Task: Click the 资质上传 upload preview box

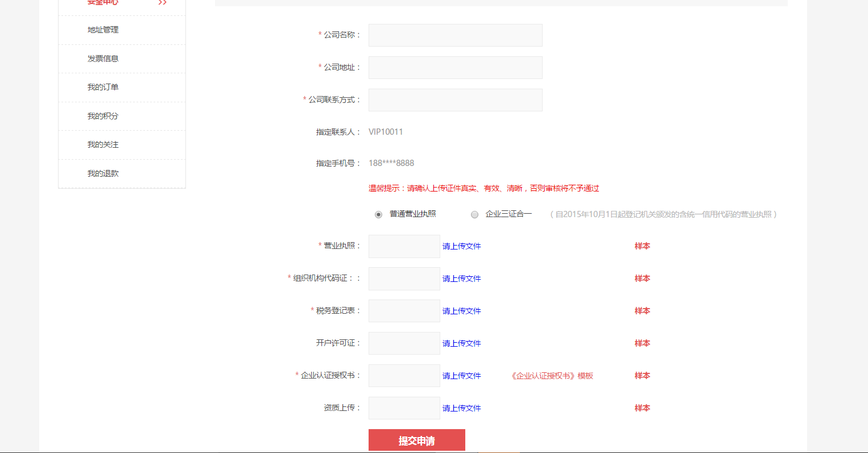Action: click(404, 408)
